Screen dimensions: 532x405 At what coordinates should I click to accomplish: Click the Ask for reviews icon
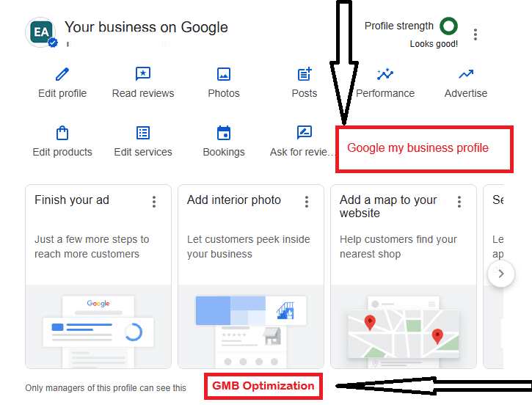(x=304, y=133)
